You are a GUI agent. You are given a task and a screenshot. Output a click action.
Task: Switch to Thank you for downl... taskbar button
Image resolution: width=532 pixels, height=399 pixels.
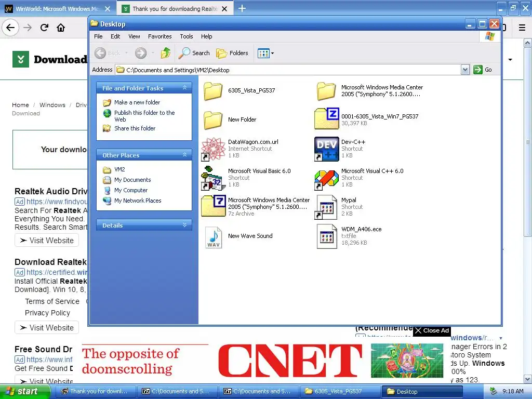point(95,391)
